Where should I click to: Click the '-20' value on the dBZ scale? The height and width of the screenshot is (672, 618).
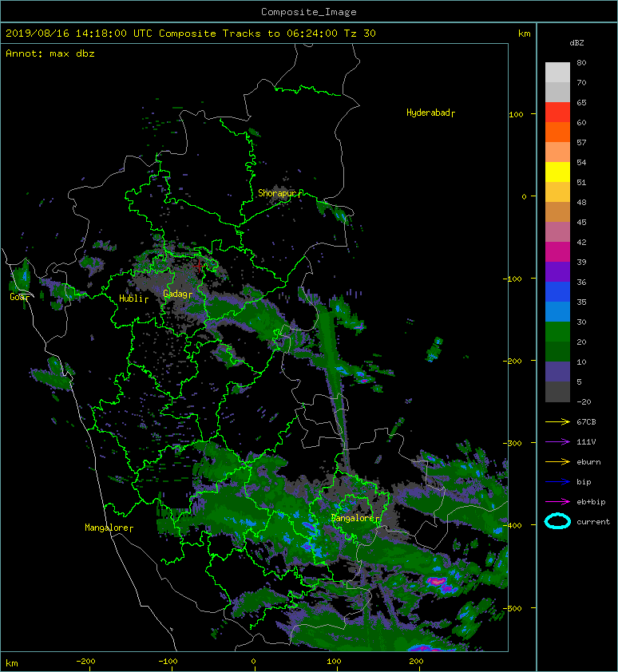[584, 402]
